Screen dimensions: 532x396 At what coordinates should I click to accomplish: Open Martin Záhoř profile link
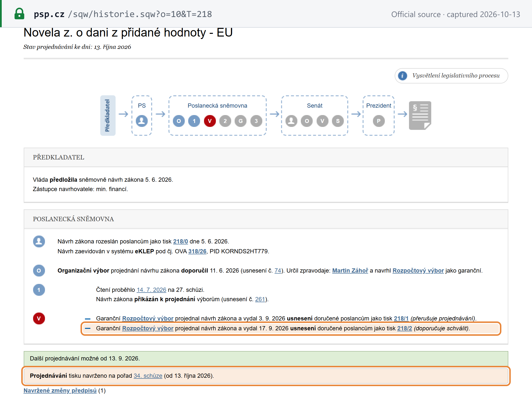(x=350, y=271)
